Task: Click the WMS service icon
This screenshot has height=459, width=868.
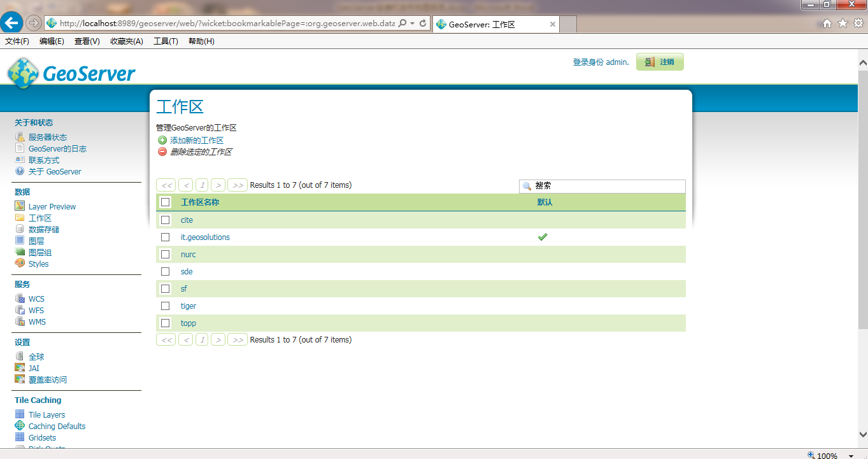Action: [20, 321]
